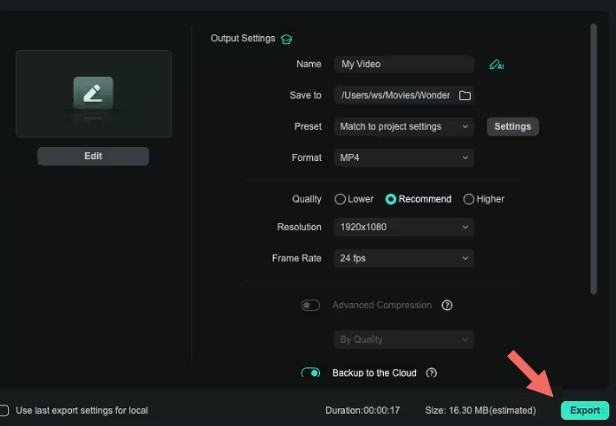616x426 pixels.
Task: Open the 24 fps Frame Rate dropdown
Action: [403, 258]
